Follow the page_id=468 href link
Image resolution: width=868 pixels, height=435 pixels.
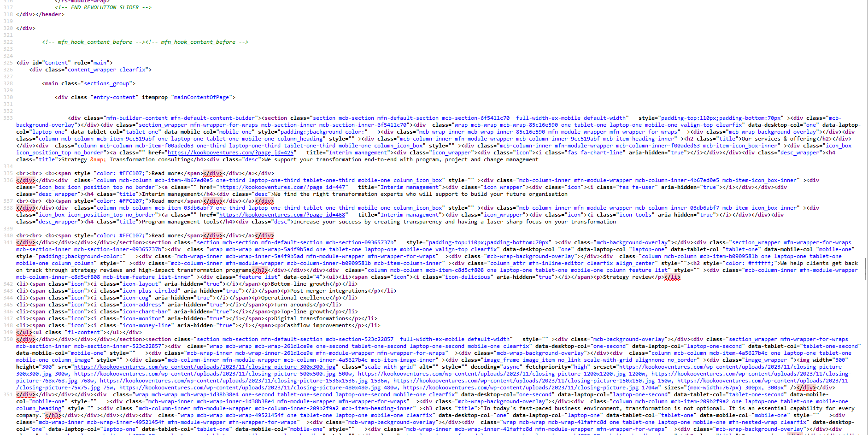click(282, 215)
